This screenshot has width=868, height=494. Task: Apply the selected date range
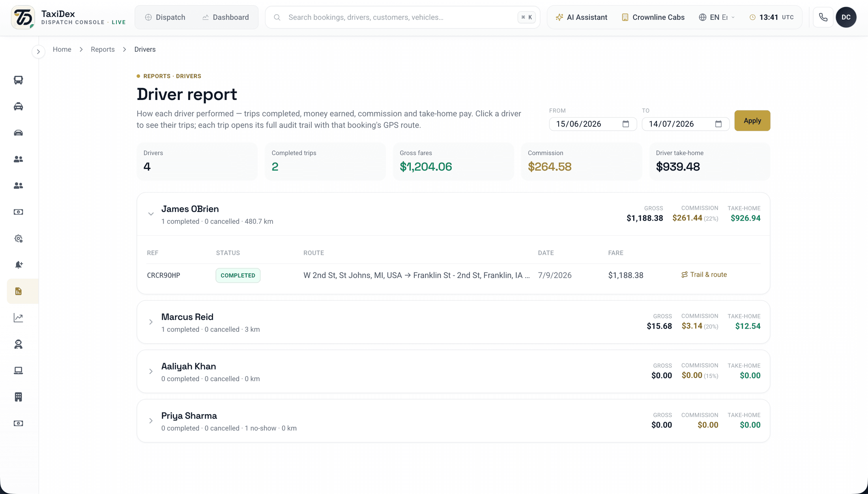[752, 120]
